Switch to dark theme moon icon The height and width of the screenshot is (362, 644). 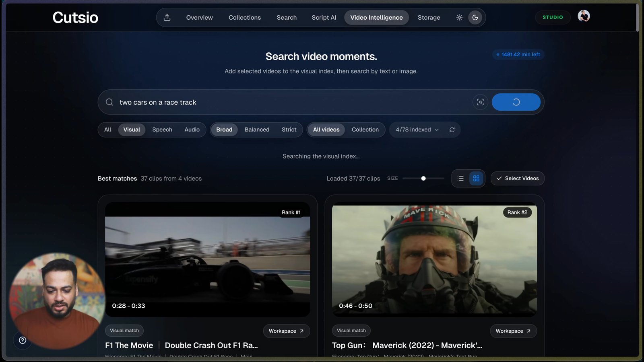click(475, 17)
